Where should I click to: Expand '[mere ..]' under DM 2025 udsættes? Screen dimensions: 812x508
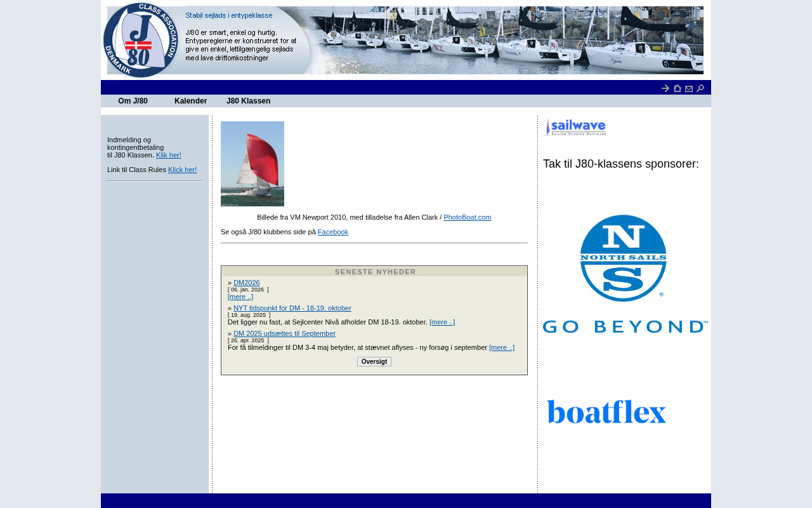coord(501,347)
